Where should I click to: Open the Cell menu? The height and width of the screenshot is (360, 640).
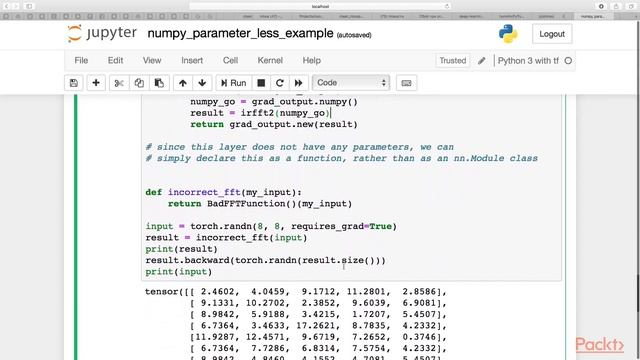click(x=230, y=60)
